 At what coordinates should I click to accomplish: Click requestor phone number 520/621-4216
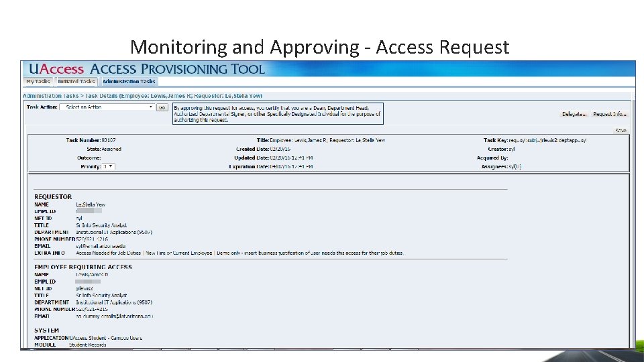(x=92, y=239)
